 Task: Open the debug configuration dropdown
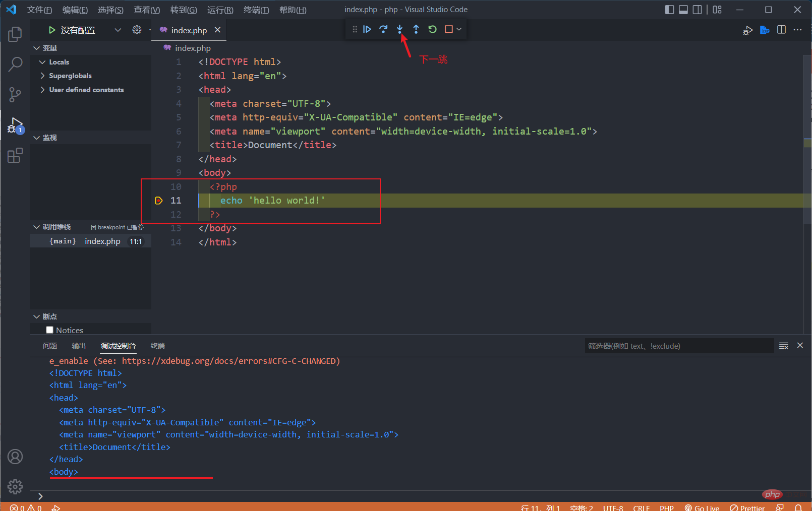pyautogui.click(x=118, y=30)
